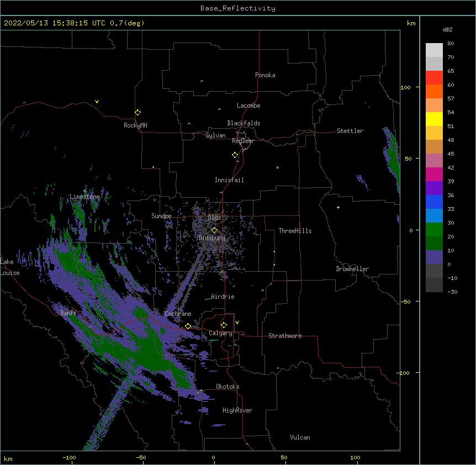476x465 pixels.
Task: Click the Cochrane map label
Action: (x=178, y=314)
